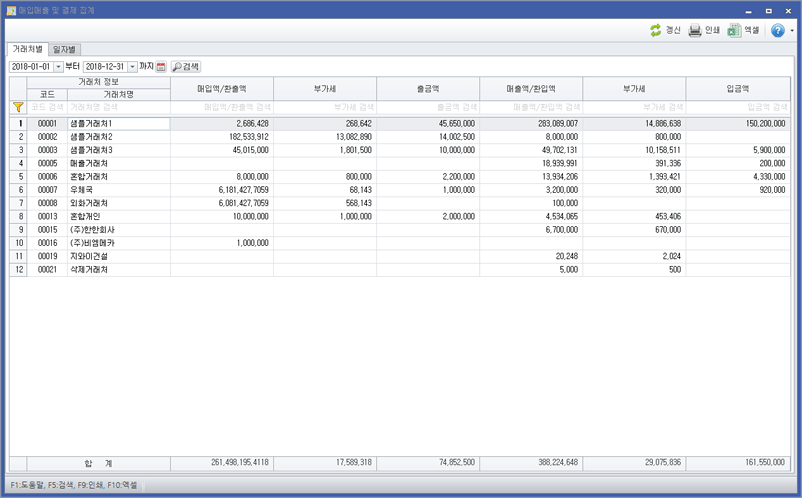Expand the start date 2018-01-01 dropdown

pyautogui.click(x=58, y=66)
